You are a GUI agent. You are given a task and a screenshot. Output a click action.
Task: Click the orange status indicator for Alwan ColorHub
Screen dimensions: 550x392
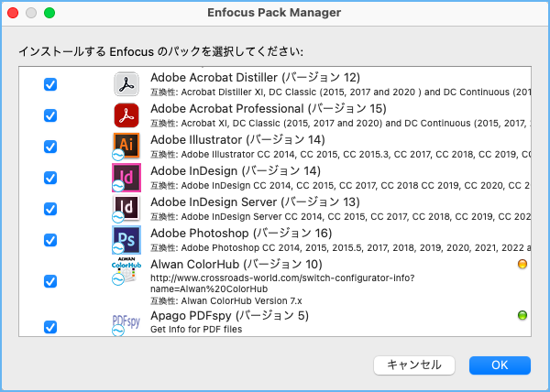(522, 264)
